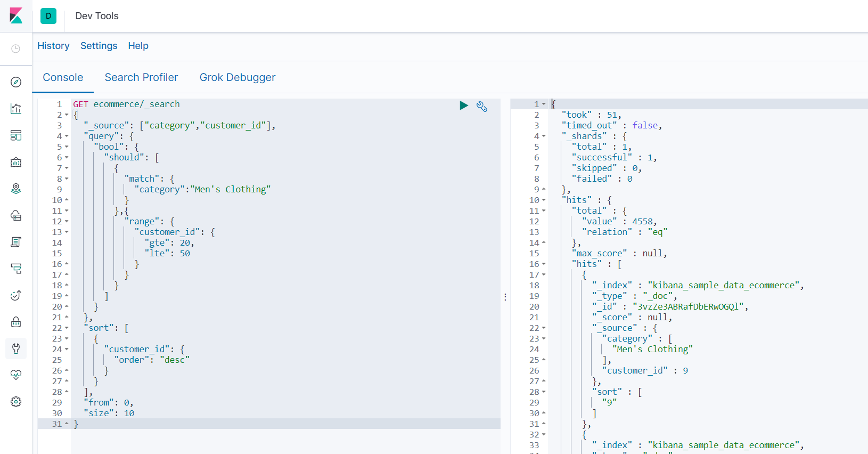Click the "timed_out" : false response line
The image size is (868, 454).
pyautogui.click(x=612, y=125)
